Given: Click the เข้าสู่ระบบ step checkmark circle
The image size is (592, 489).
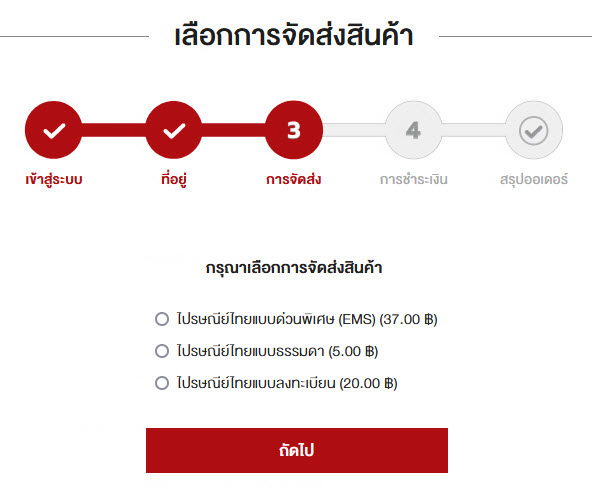Looking at the screenshot, I should point(53,130).
